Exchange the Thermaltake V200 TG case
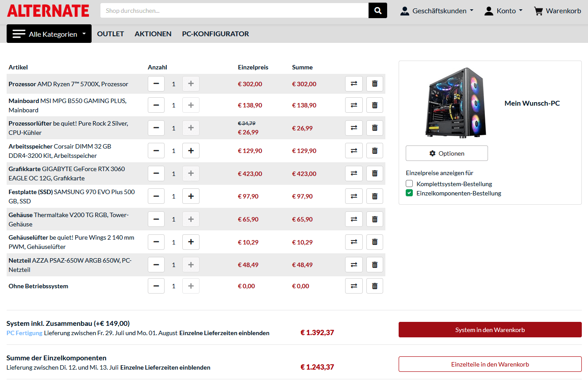 click(x=354, y=219)
